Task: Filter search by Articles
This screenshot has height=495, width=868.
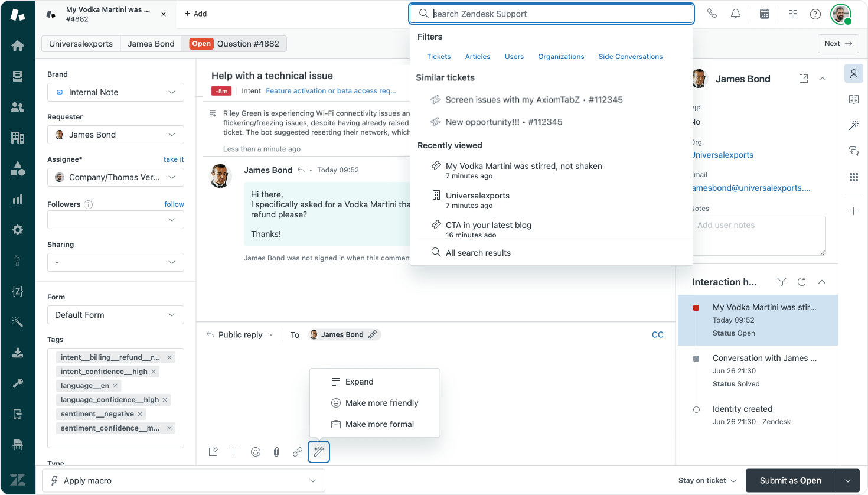Action: coord(478,57)
